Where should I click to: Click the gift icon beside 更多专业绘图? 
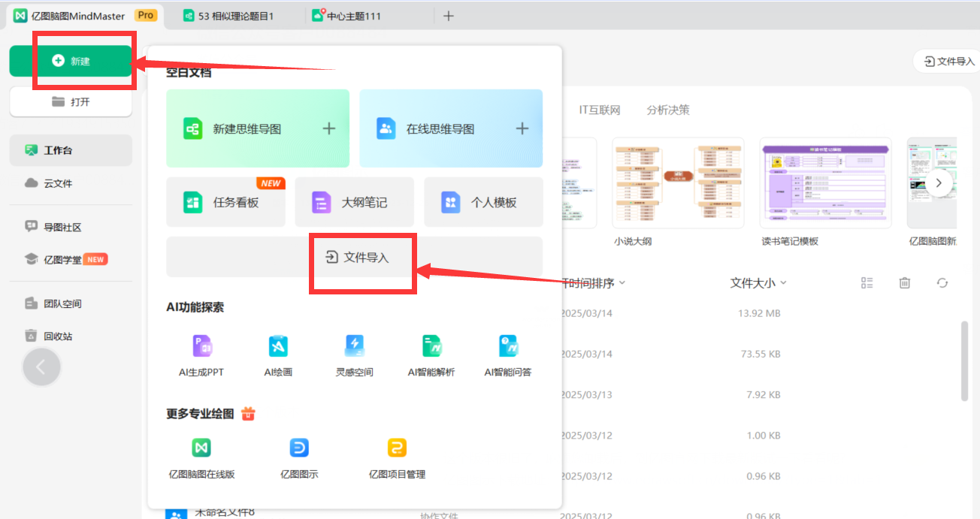point(249,413)
